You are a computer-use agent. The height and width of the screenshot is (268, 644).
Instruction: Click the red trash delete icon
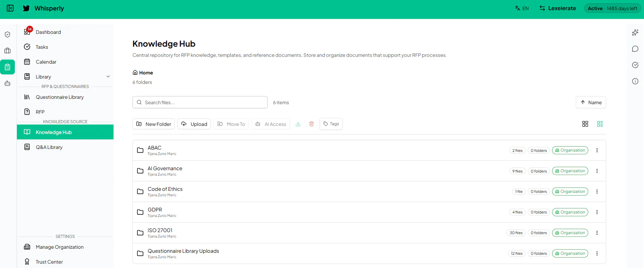(x=312, y=124)
